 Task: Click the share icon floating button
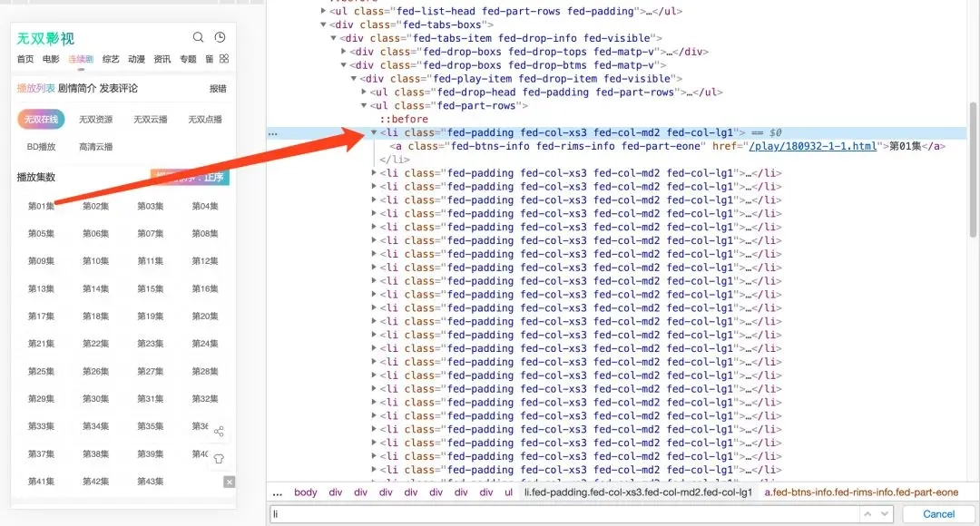coord(219,432)
